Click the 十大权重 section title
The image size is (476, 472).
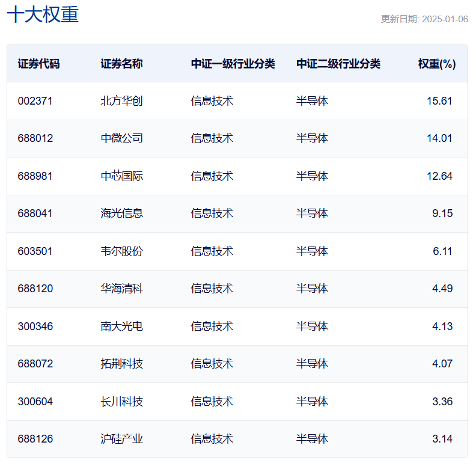[43, 14]
